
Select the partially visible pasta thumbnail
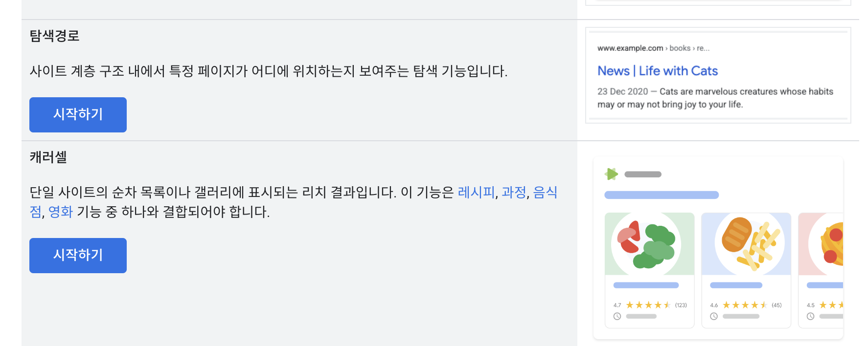click(821, 244)
